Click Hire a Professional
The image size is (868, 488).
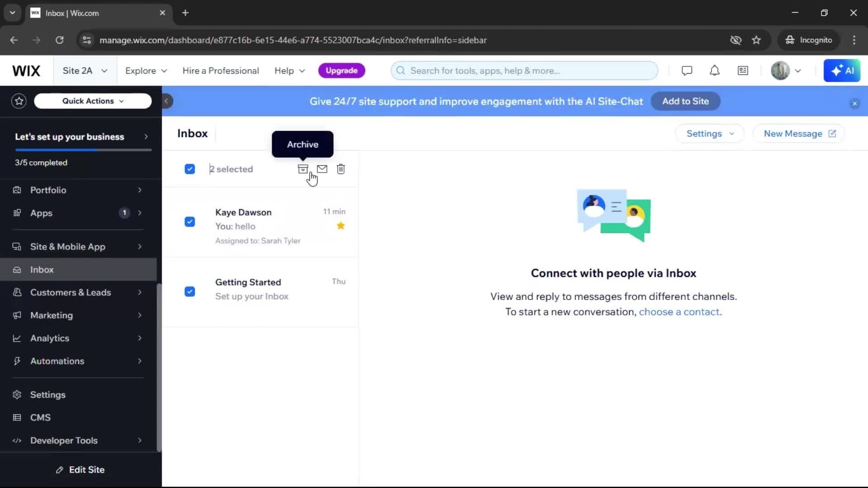(221, 70)
